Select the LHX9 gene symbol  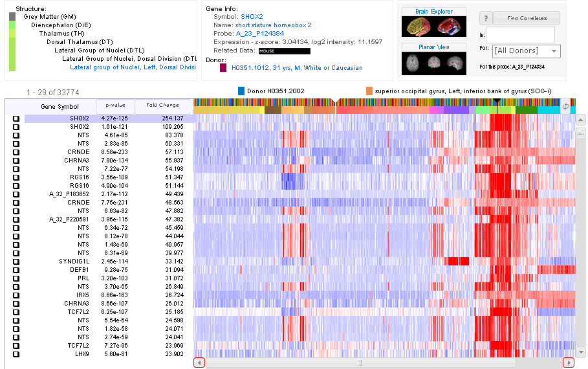[82, 354]
